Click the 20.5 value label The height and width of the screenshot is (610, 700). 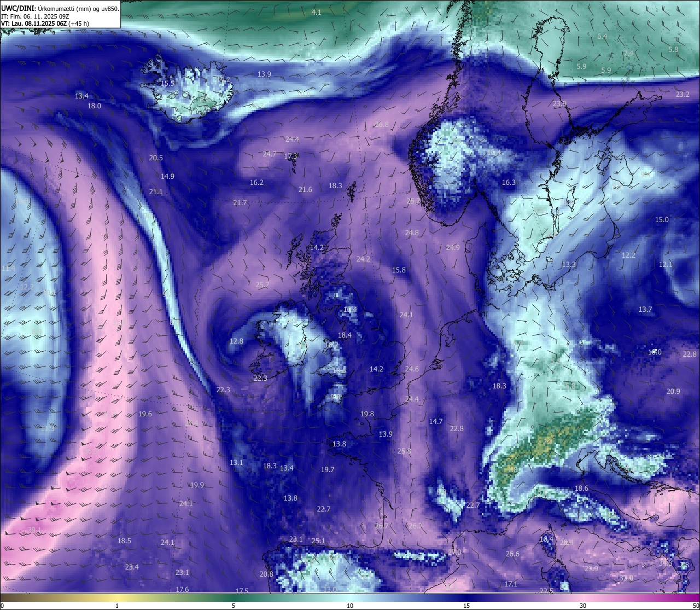156,158
